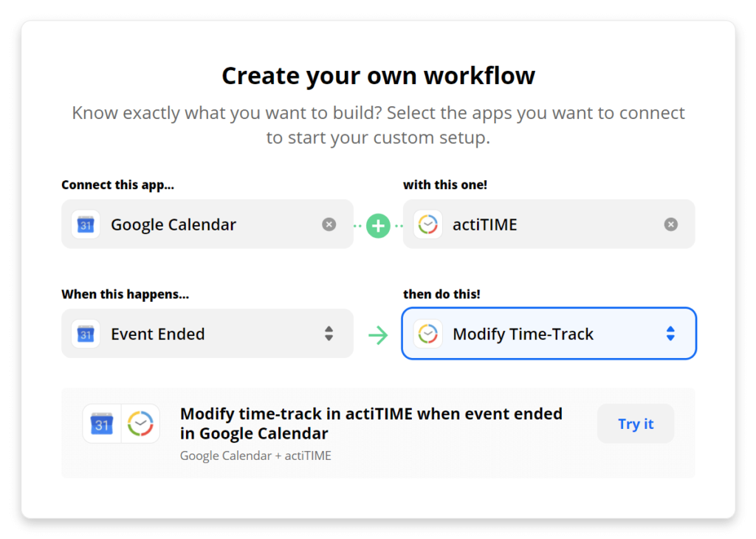756x539 pixels.
Task: Select the Google Calendar app icon
Action: click(x=86, y=224)
